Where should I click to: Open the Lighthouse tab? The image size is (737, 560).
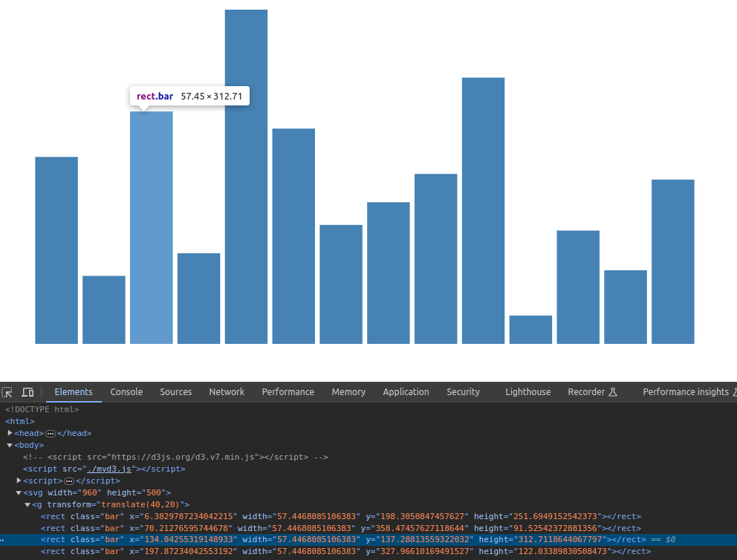pos(527,392)
